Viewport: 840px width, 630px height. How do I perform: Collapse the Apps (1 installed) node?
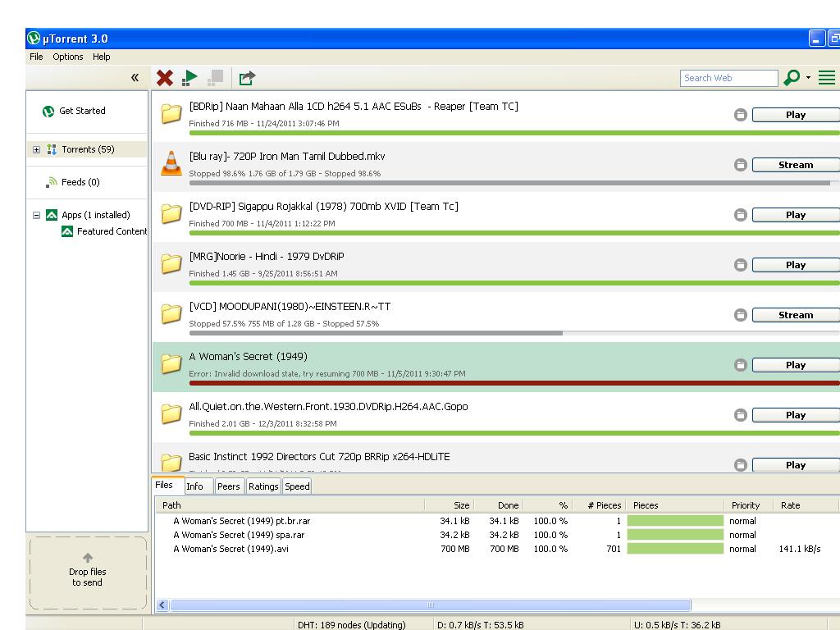[36, 216]
